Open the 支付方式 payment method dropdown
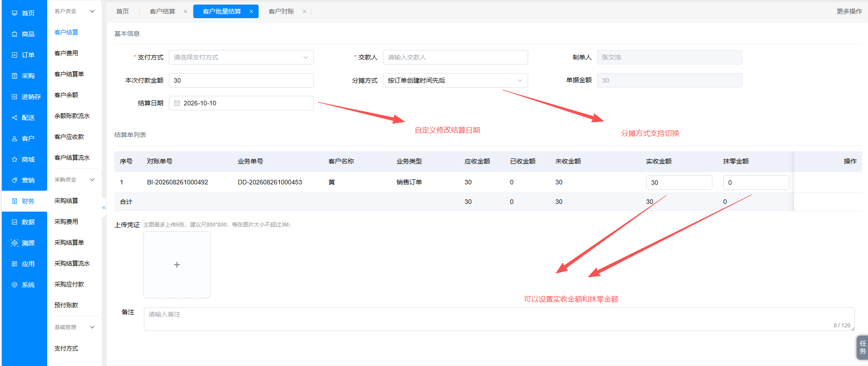This screenshot has height=366, width=868. pyautogui.click(x=241, y=57)
